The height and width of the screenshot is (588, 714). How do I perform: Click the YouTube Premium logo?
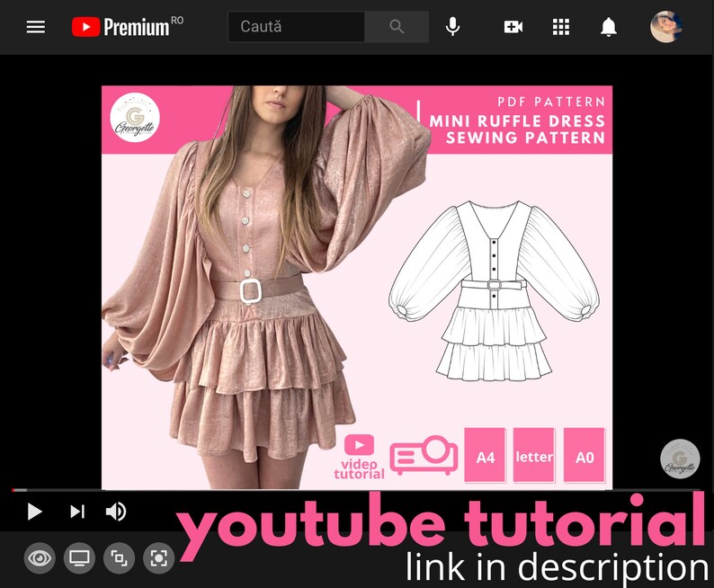click(128, 27)
